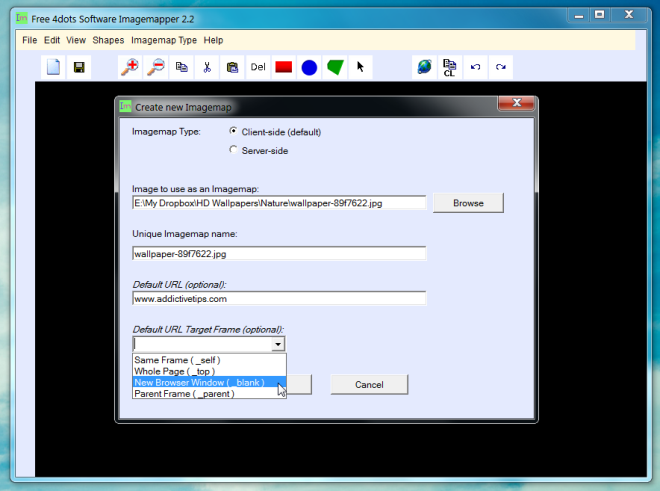Open the Default URL Target Frame dropdown arrow

278,344
